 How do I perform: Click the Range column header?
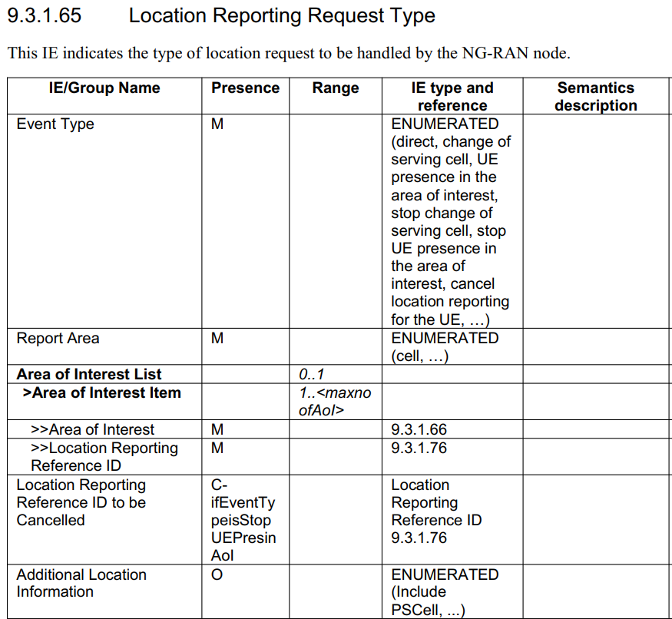tap(335, 88)
